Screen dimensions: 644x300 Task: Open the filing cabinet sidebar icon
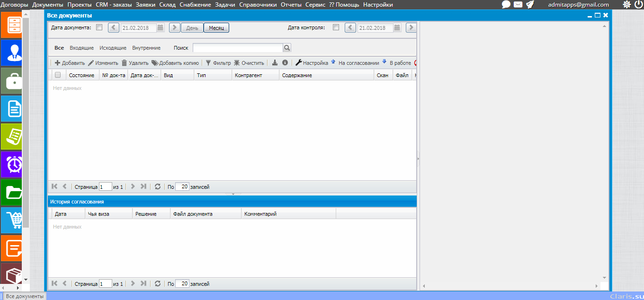(x=11, y=25)
